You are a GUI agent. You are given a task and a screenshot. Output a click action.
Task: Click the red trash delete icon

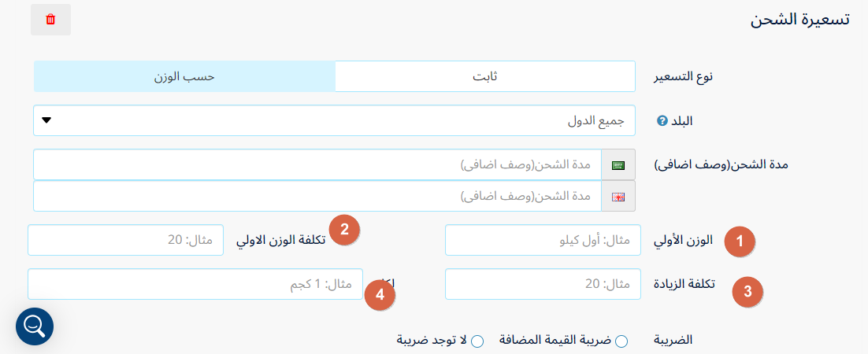tap(50, 20)
